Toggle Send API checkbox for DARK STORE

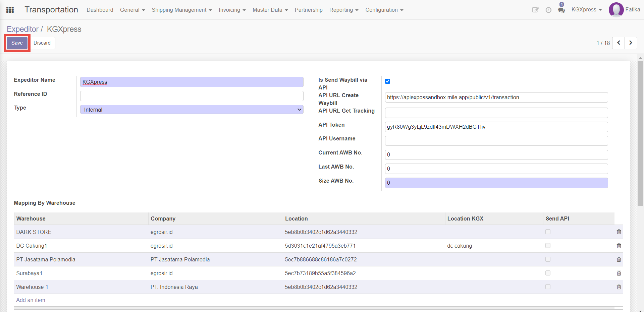(548, 232)
